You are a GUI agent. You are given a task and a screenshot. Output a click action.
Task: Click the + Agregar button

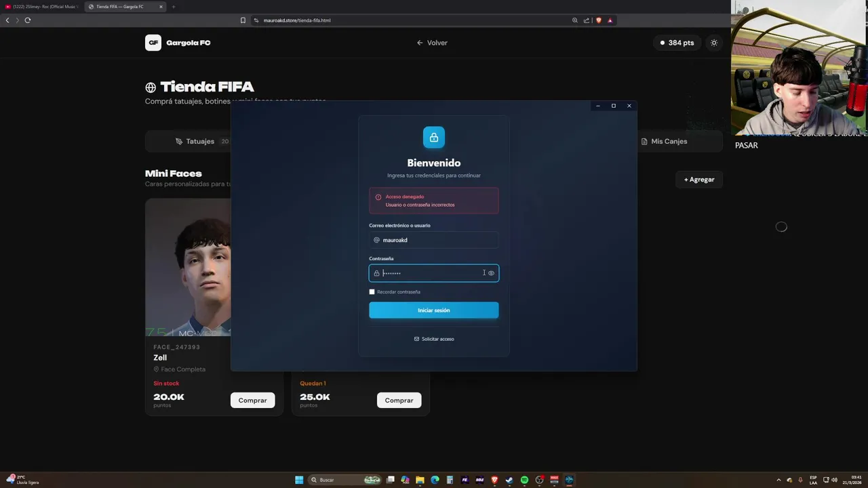(x=699, y=180)
